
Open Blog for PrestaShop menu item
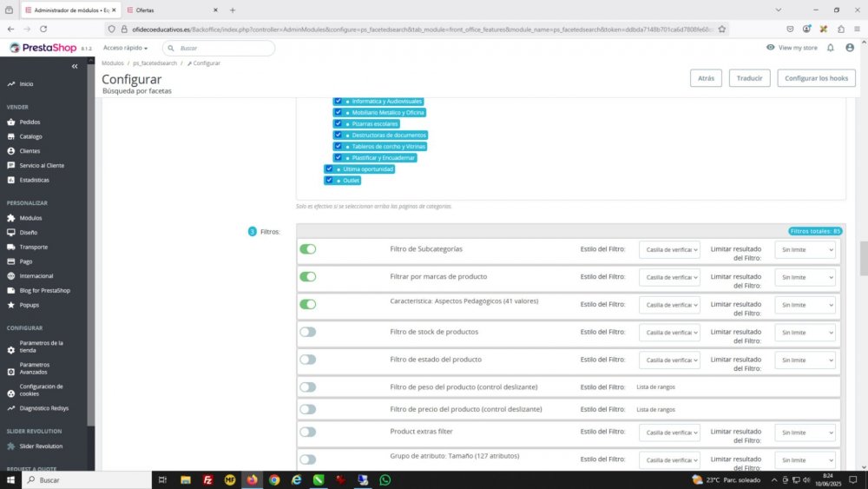point(45,290)
